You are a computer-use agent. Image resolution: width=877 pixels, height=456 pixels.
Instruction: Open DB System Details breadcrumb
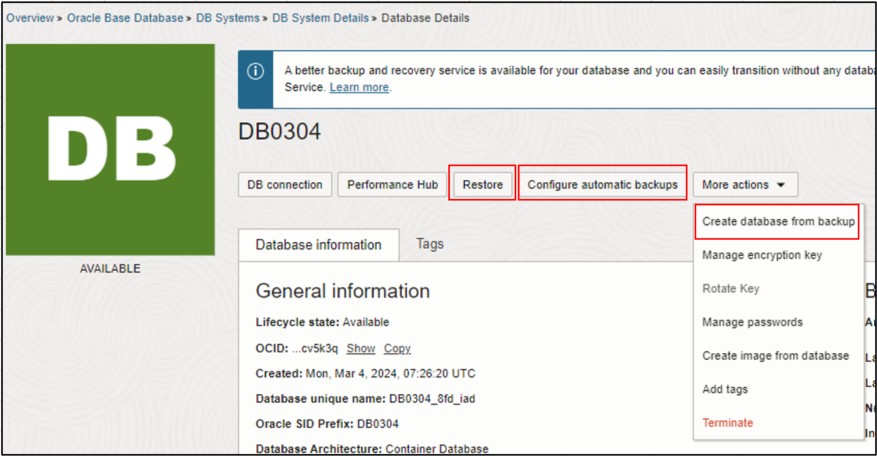coord(320,18)
